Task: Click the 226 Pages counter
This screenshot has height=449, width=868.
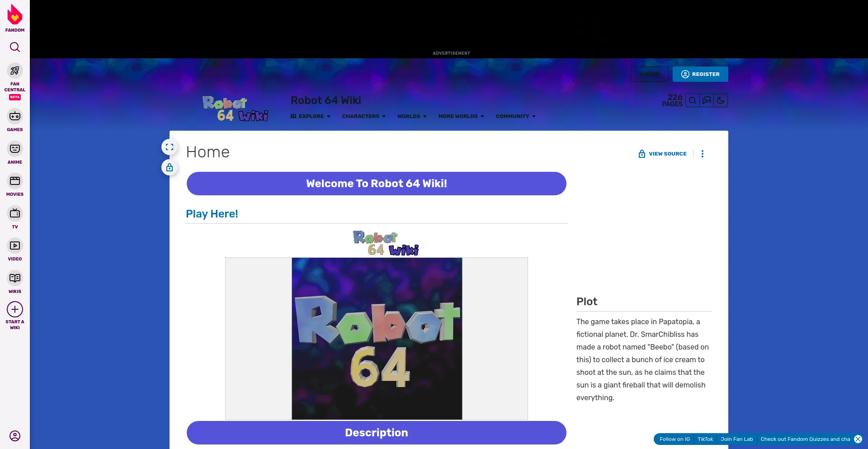Action: (x=673, y=100)
